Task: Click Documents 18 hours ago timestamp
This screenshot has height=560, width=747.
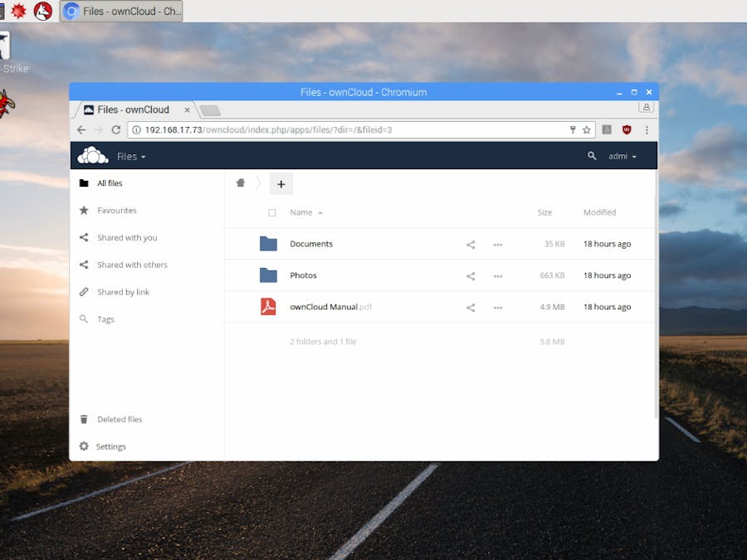Action: point(607,244)
